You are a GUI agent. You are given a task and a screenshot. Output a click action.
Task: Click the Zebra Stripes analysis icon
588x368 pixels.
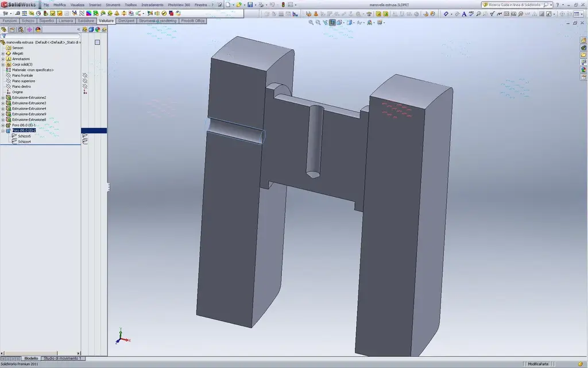(82, 13)
